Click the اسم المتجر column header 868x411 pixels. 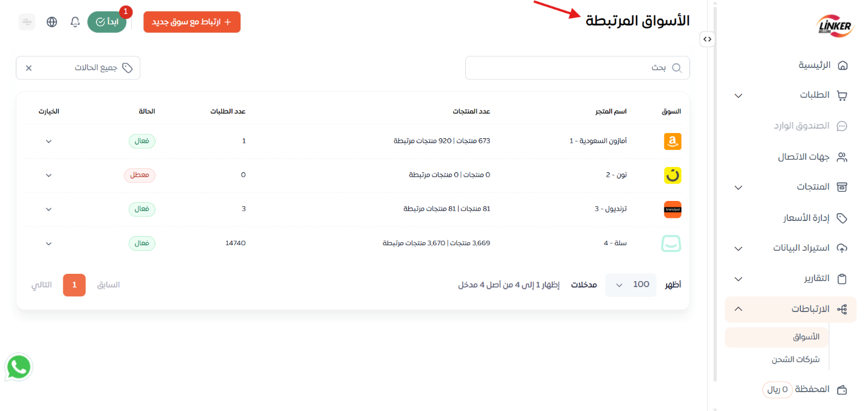coord(611,112)
